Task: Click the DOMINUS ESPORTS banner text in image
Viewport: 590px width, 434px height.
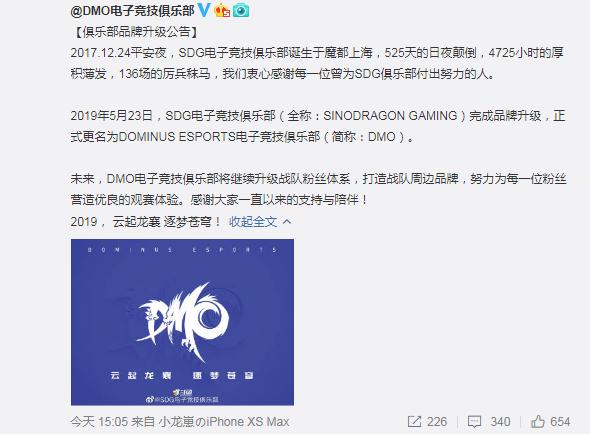Action: tap(182, 250)
